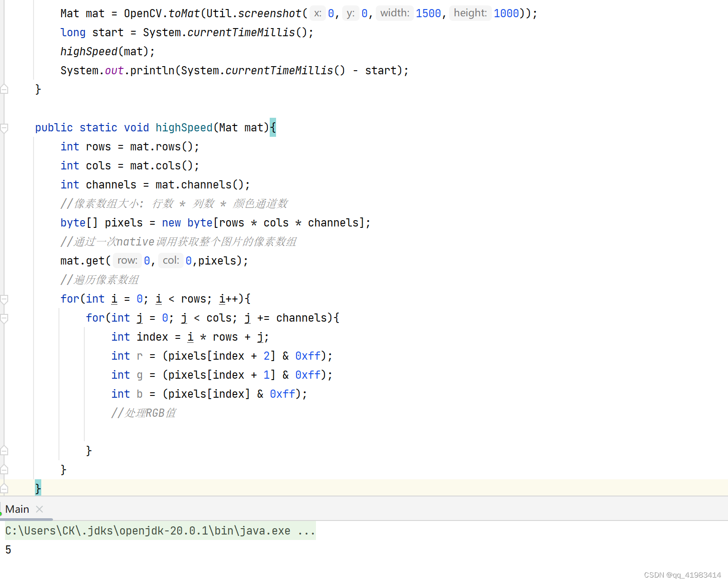This screenshot has width=728, height=583.
Task: Click the toMat method call
Action: point(184,14)
